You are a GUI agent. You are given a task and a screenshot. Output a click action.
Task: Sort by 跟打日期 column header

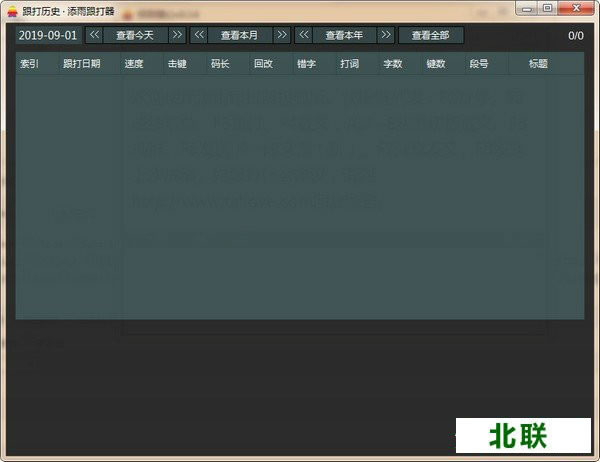pyautogui.click(x=81, y=63)
